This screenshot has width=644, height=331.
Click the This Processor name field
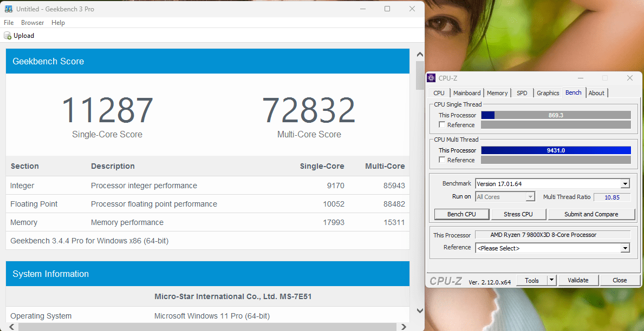point(552,235)
